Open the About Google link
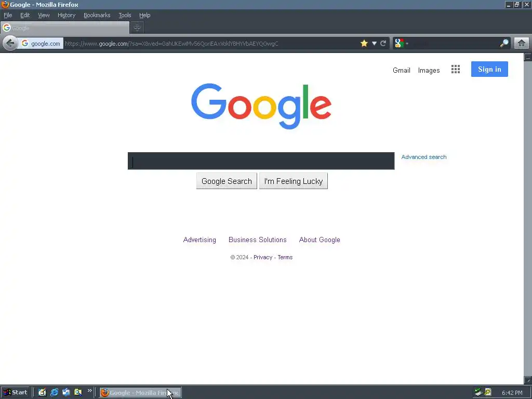This screenshot has height=399, width=532. [x=320, y=240]
